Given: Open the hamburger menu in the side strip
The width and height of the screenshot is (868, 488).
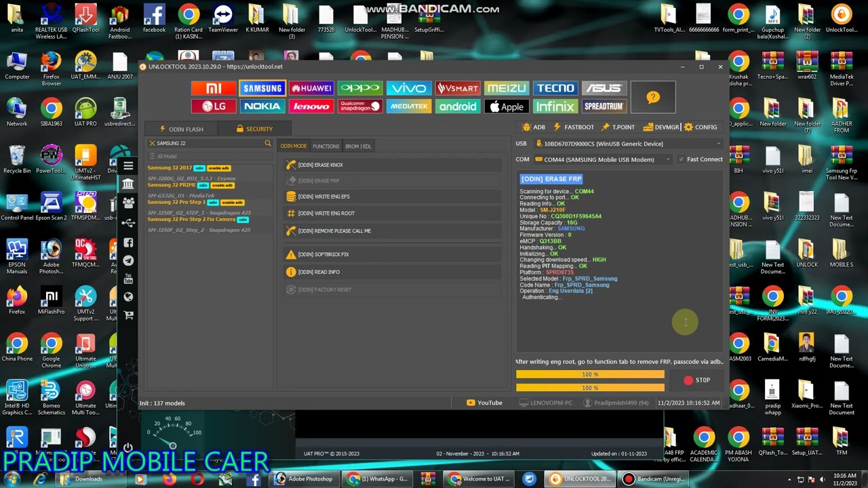Looking at the screenshot, I should coord(128,166).
